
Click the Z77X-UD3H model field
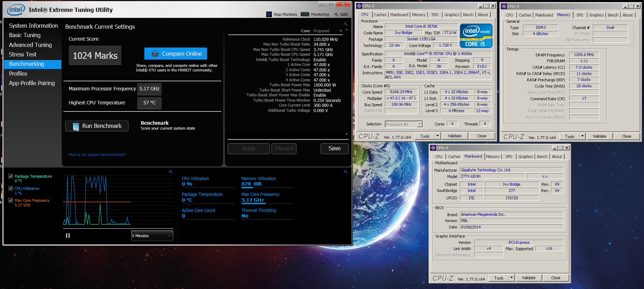492,176
